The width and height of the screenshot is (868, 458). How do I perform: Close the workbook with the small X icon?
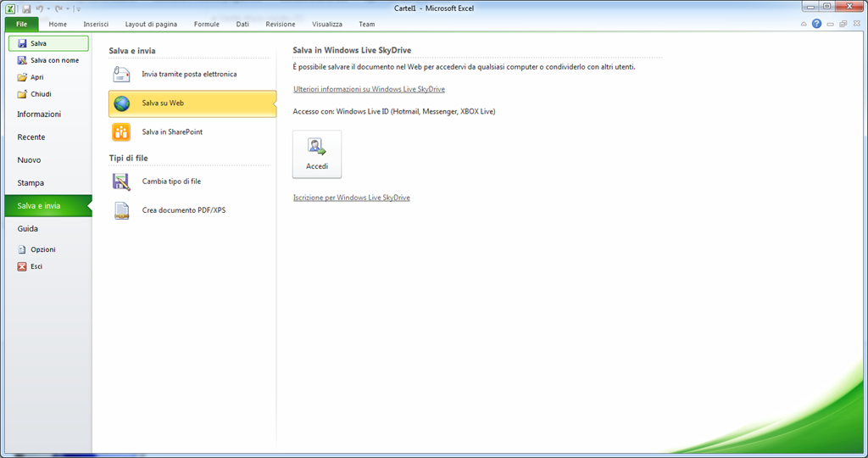coord(856,24)
